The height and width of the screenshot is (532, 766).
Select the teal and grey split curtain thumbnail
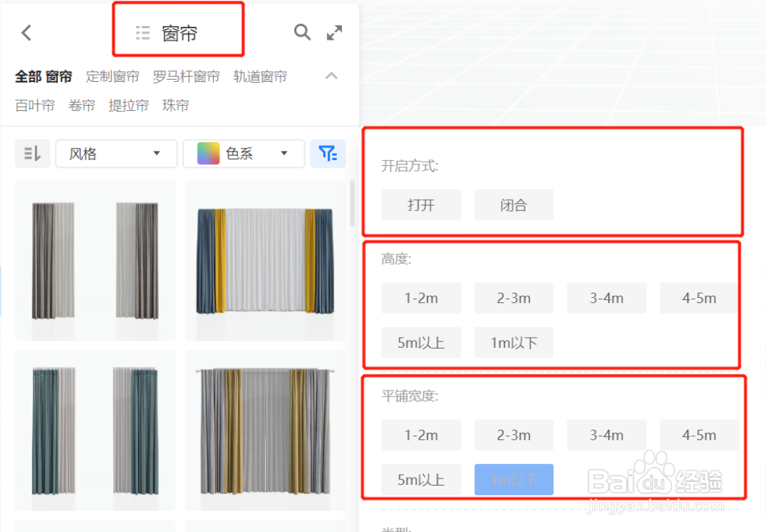tap(95, 431)
